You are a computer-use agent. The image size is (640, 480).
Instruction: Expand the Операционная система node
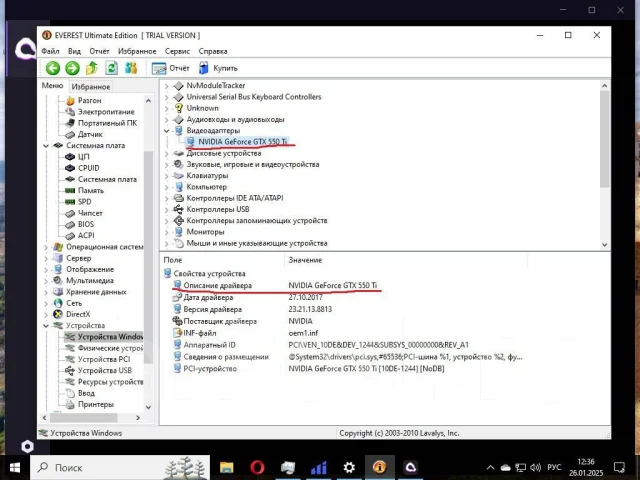click(46, 247)
